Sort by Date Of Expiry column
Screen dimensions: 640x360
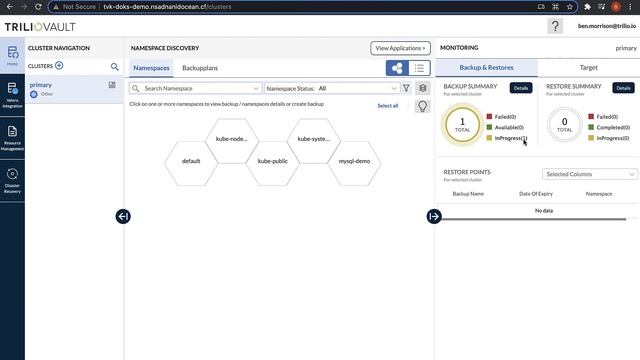536,194
